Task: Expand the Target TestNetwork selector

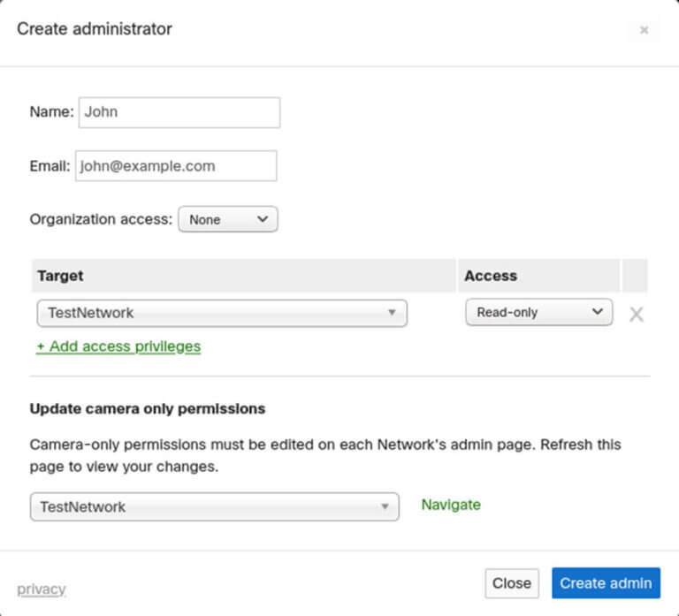Action: pyautogui.click(x=222, y=313)
